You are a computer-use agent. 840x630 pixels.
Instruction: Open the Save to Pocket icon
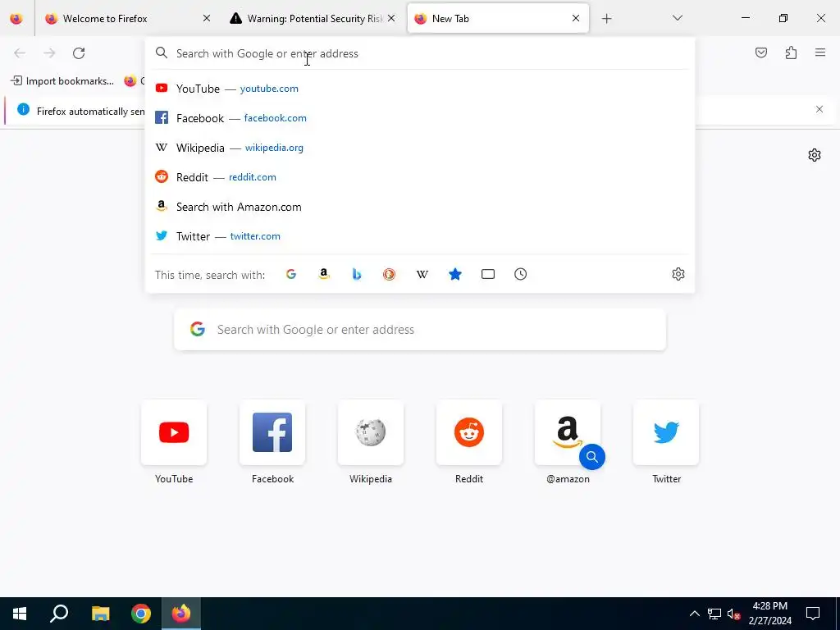point(761,52)
